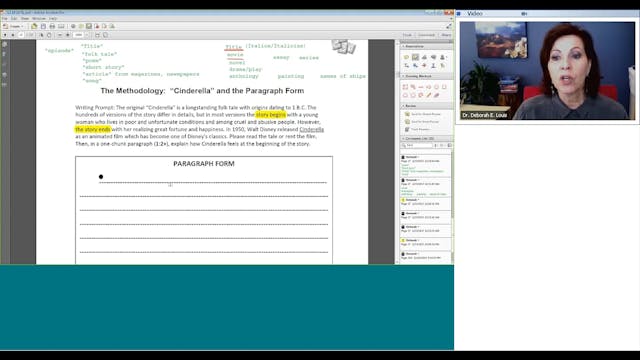Choose the Record Audio annotation tool
This screenshot has width=640, height=360.
[x=433, y=57]
